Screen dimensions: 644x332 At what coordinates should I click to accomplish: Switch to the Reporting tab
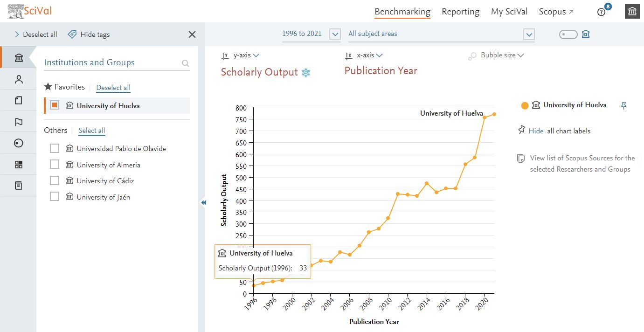coord(460,12)
